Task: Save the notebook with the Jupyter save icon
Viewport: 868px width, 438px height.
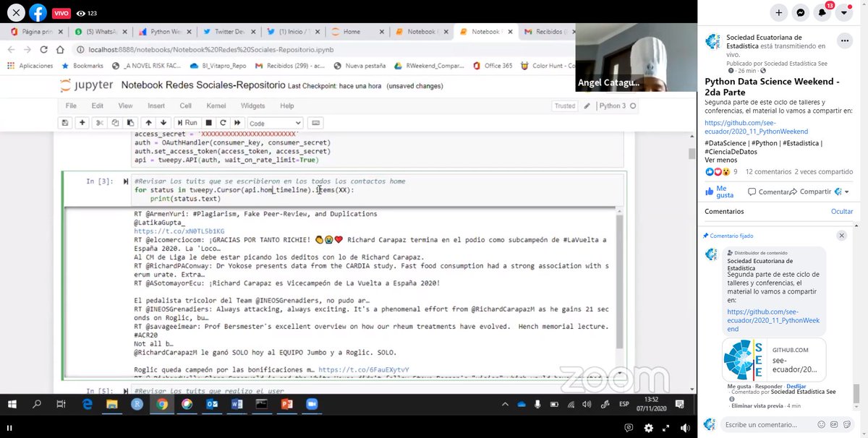Action: click(67, 123)
